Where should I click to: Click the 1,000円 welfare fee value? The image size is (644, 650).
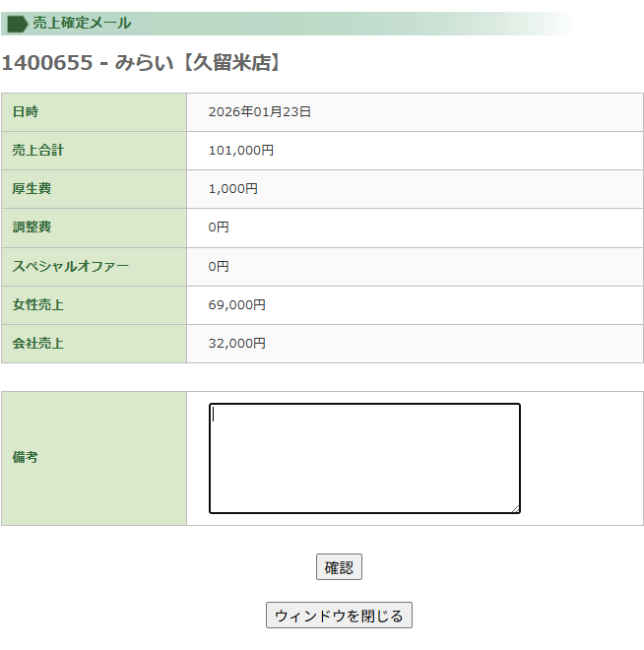click(233, 189)
